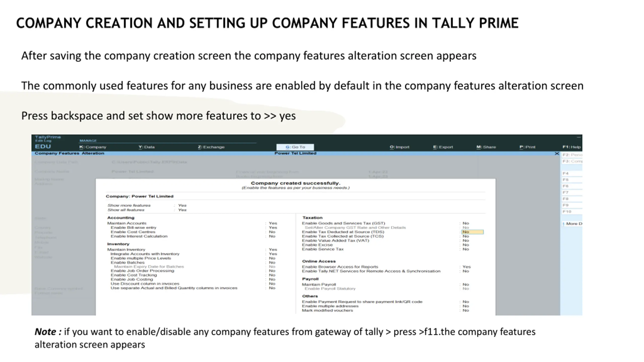This screenshot has width=644, height=362.
Task: Close the Company Features Alteration screen
Action: point(557,154)
